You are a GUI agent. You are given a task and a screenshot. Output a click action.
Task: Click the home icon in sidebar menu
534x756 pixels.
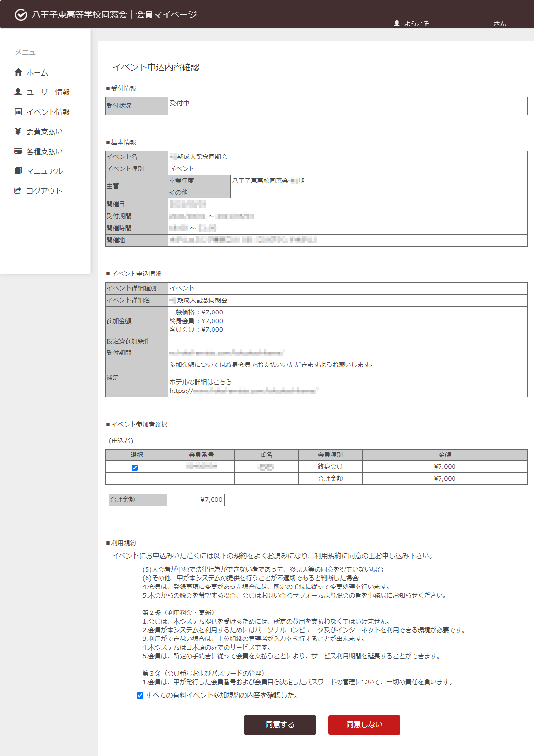click(x=18, y=72)
